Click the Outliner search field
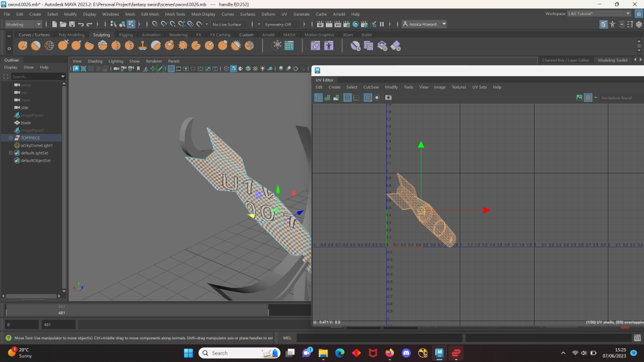The width and height of the screenshot is (644, 362). pos(35,77)
